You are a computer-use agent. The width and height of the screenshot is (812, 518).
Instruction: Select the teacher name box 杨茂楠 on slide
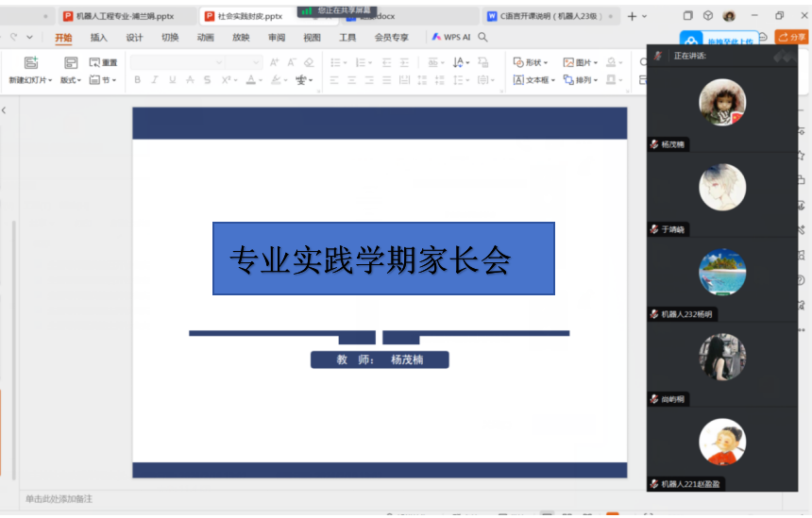click(380, 359)
